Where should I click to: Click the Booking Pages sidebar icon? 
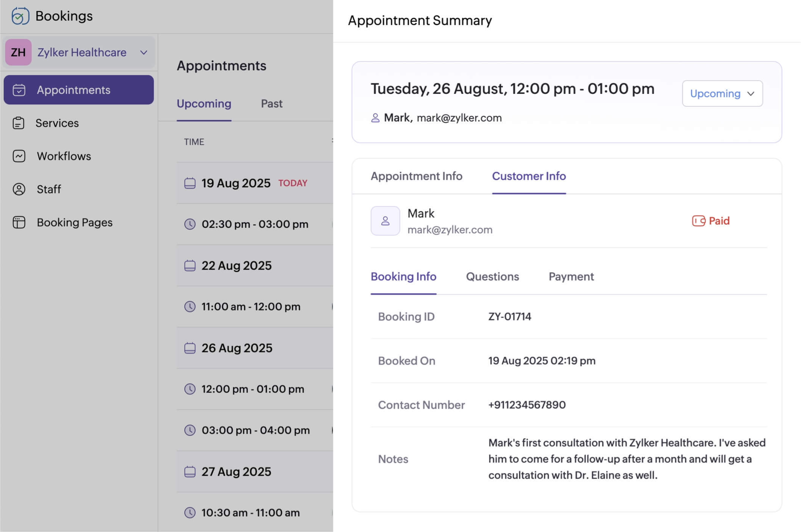[19, 222]
